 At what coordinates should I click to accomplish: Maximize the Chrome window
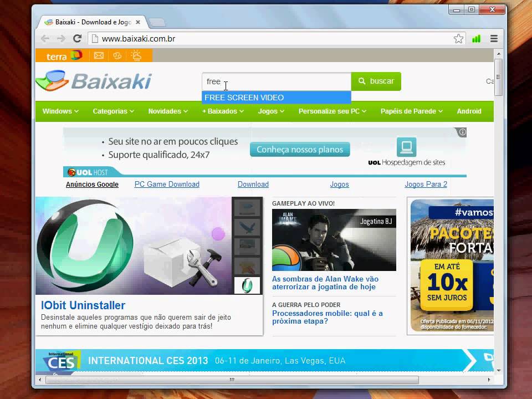click(x=472, y=10)
